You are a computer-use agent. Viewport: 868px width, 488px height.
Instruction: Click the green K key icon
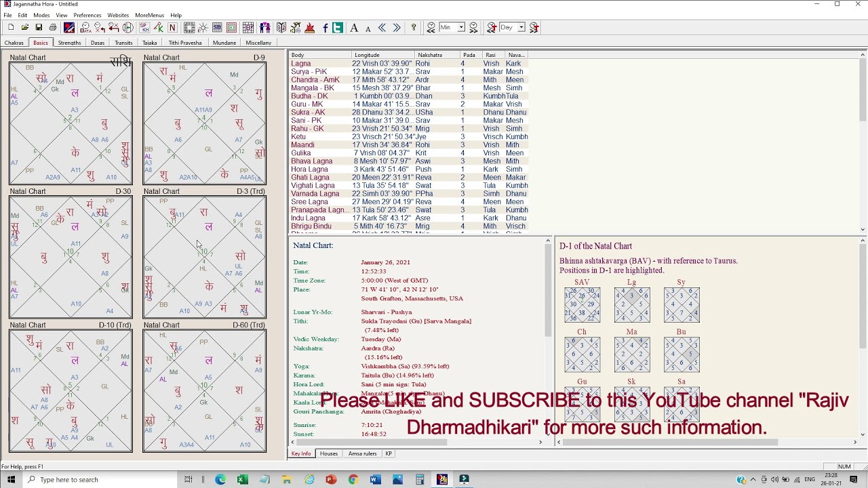click(x=158, y=28)
